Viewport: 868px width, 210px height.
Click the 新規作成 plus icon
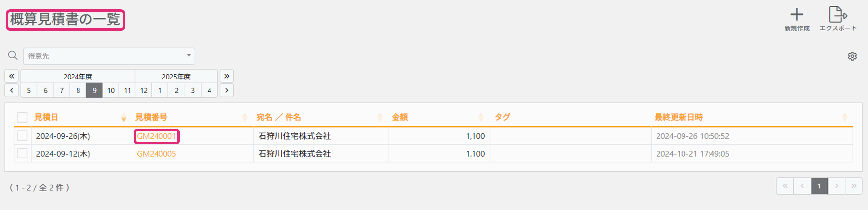point(797,15)
